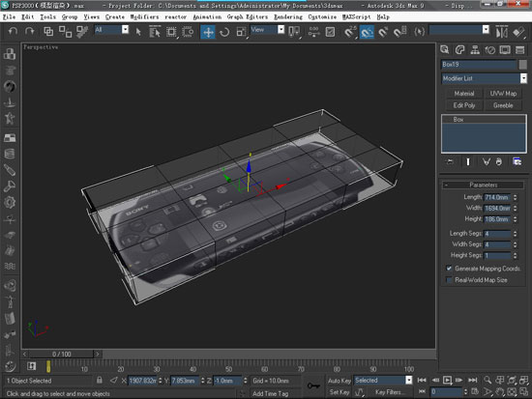Click the Greeble modifier button
Screen dimensions: 532x399
click(x=503, y=105)
